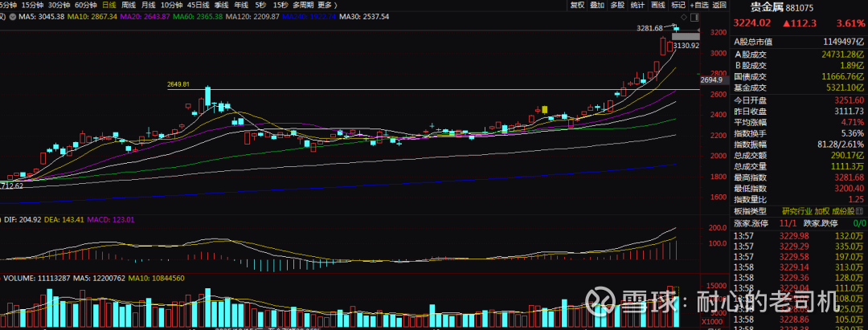Click the MA30: 2537.54 indicator label
The height and width of the screenshot is (330, 868).
point(364,17)
